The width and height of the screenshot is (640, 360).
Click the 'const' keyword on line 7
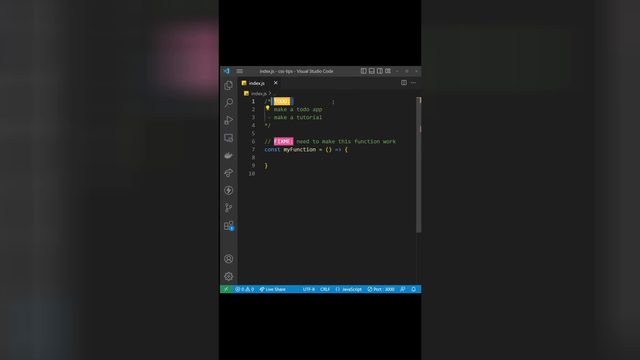[272, 150]
